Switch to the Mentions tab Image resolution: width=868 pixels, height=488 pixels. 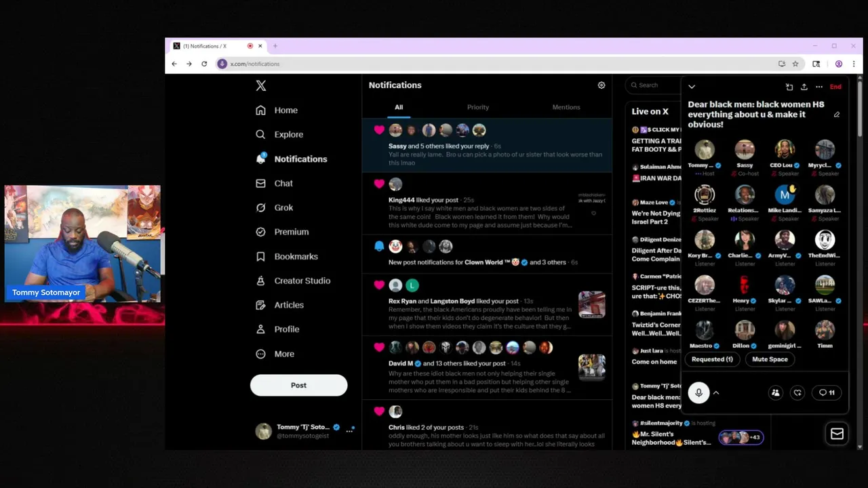click(x=566, y=107)
